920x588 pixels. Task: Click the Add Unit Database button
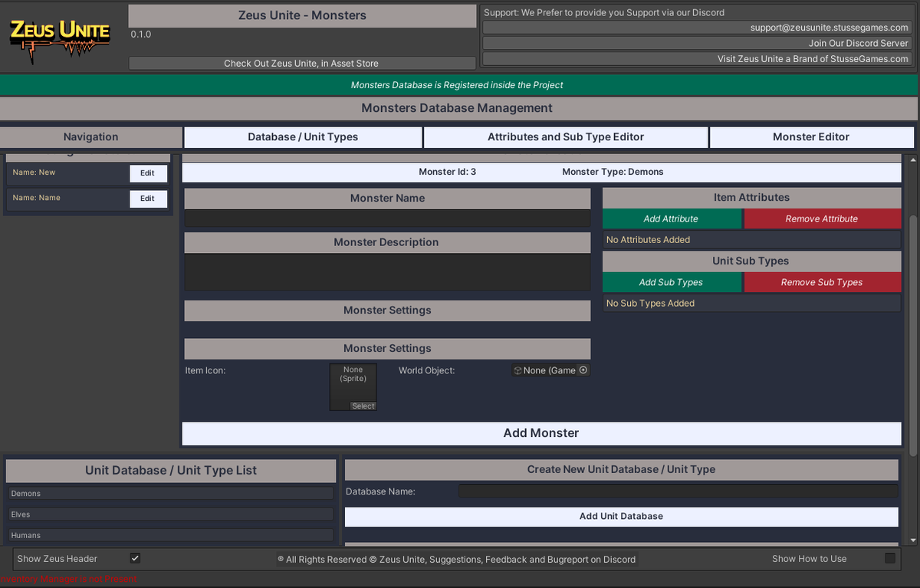pyautogui.click(x=621, y=516)
